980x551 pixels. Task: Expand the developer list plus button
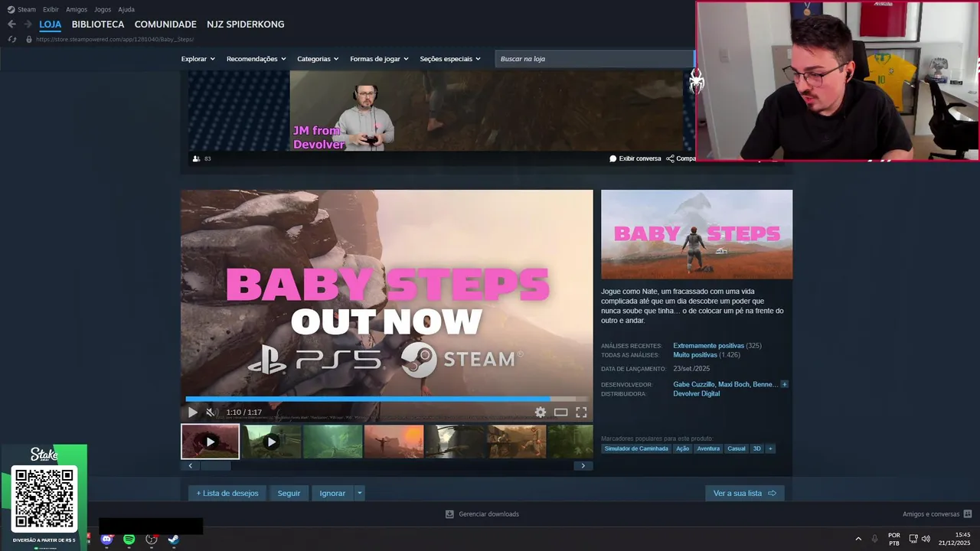[784, 384]
